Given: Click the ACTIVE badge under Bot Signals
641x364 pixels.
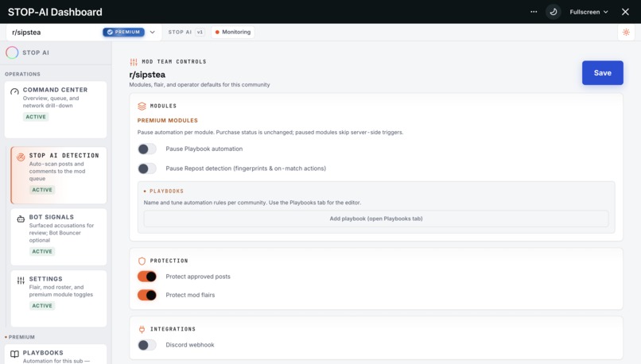Looking at the screenshot, I should click(42, 252).
